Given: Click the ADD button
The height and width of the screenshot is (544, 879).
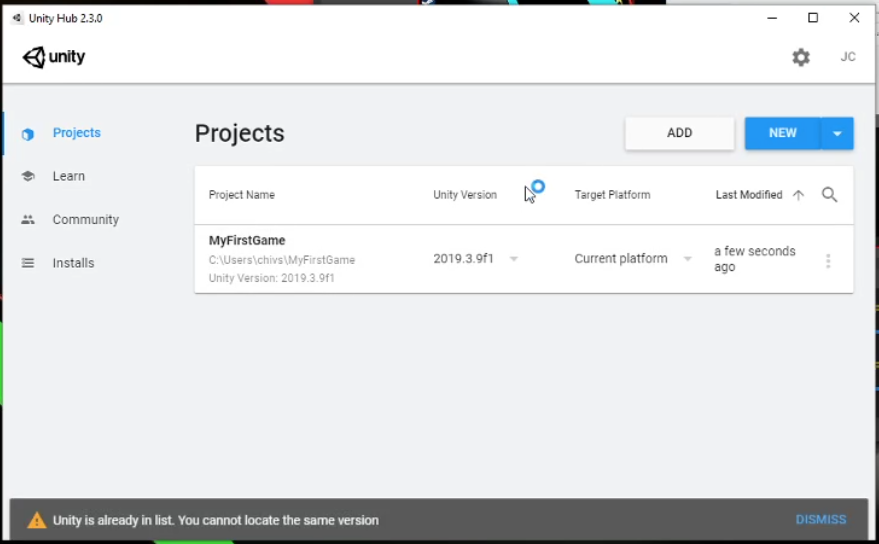Looking at the screenshot, I should pyautogui.click(x=679, y=133).
